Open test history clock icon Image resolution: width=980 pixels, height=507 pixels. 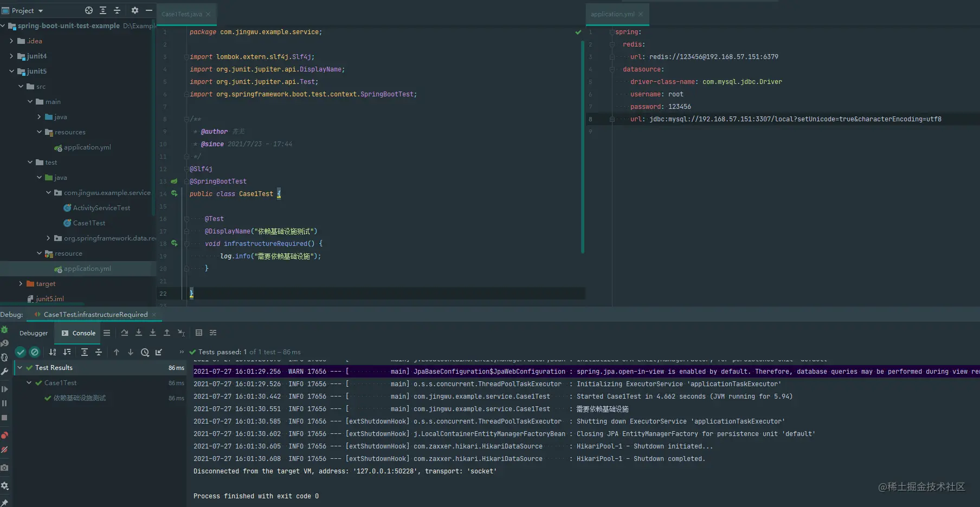(x=145, y=352)
